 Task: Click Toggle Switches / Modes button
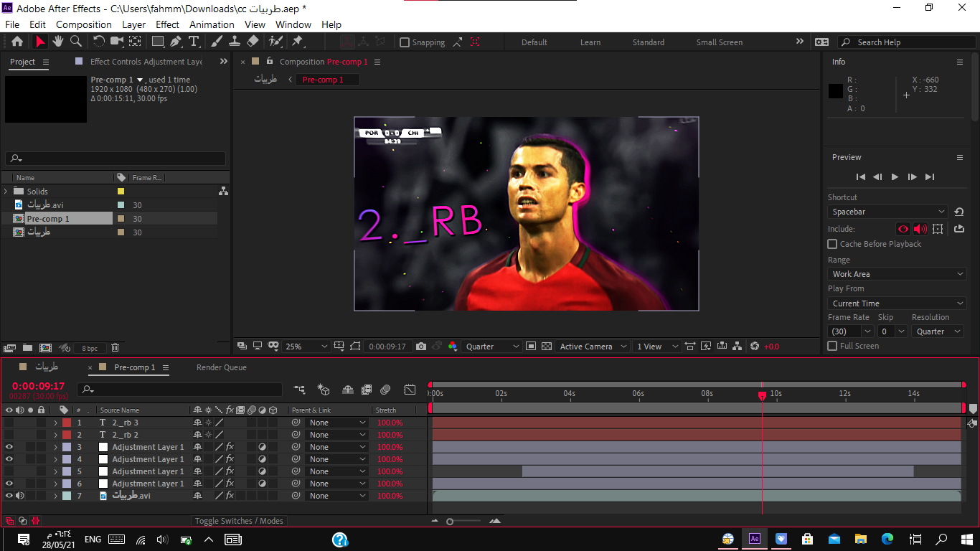(239, 521)
